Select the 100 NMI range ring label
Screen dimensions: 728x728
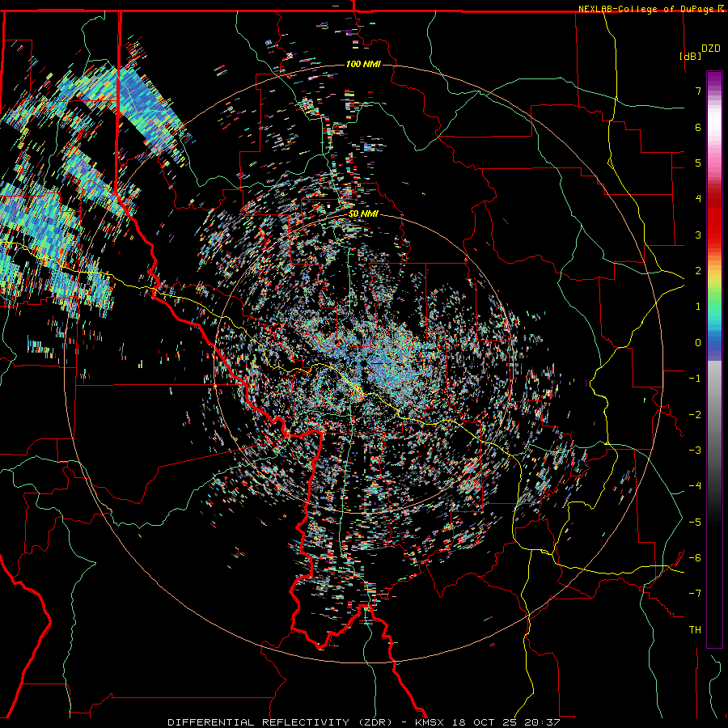point(363,64)
